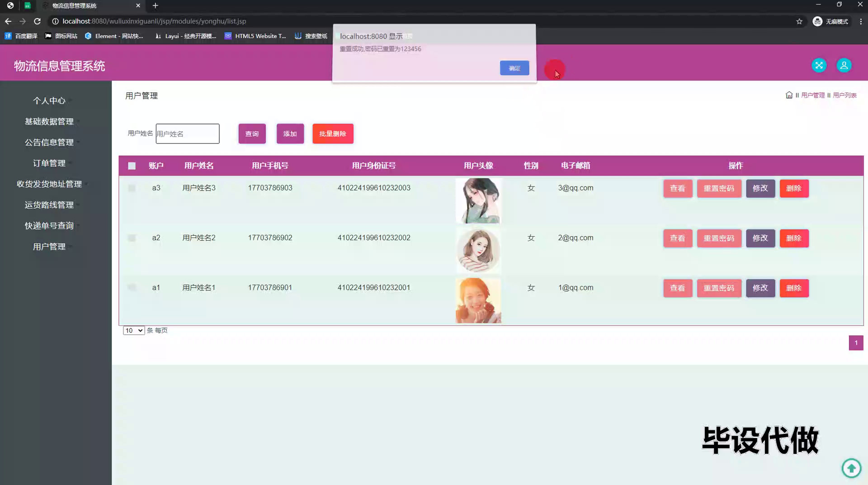
Task: Click the 批量删除 button
Action: 333,133
